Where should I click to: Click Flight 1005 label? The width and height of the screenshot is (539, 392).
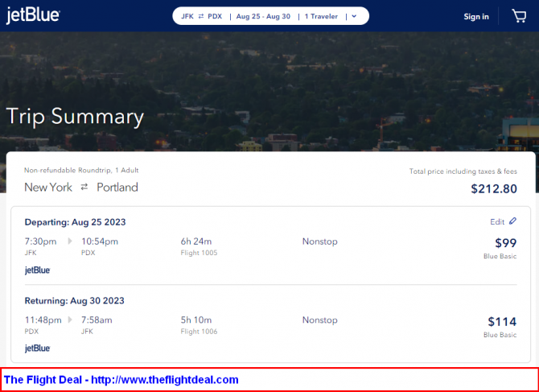click(199, 253)
